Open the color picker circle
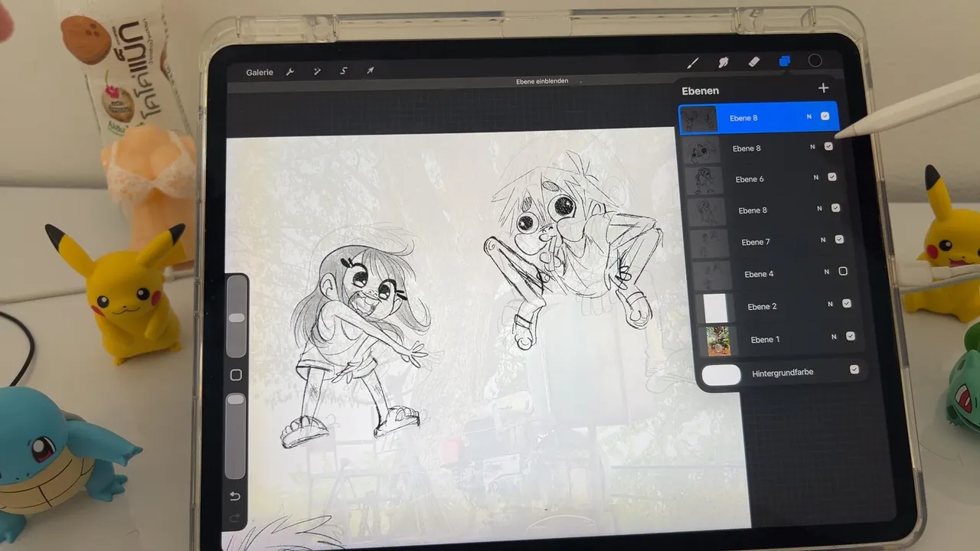 click(815, 60)
